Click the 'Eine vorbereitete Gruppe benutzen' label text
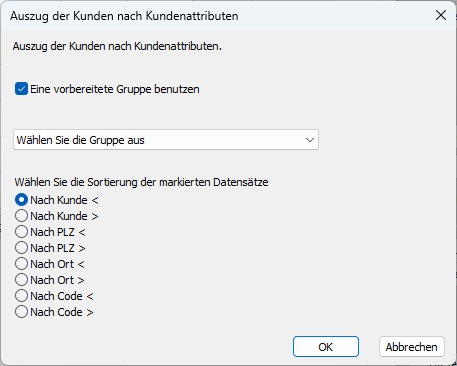The height and width of the screenshot is (366, 457). (x=115, y=89)
